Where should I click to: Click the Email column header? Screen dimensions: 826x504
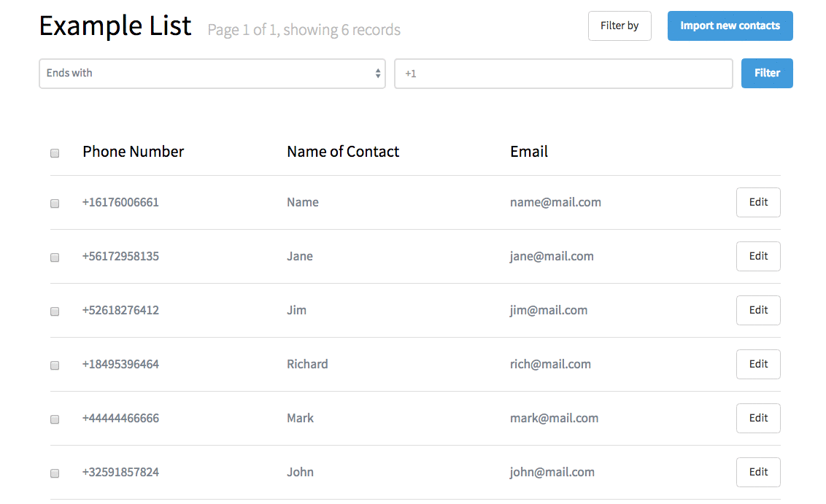(529, 152)
